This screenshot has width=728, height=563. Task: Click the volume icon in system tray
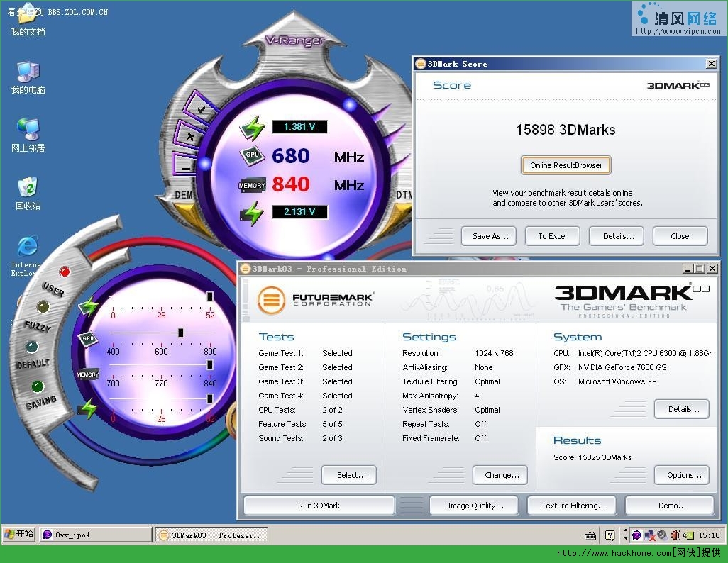pyautogui.click(x=675, y=535)
